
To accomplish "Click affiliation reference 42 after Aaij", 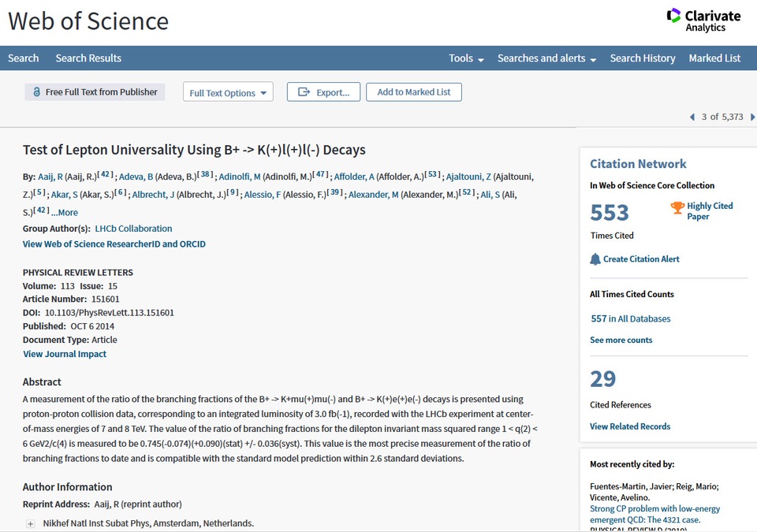I will click(106, 174).
